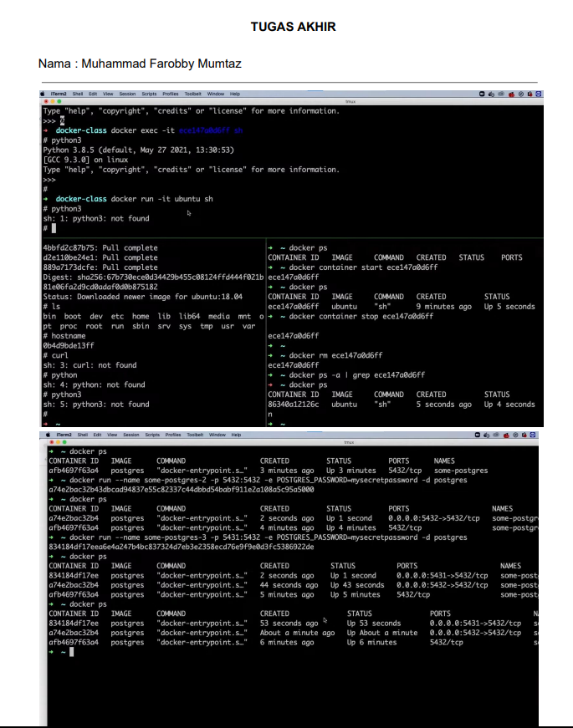Screen dimensions: 573x728
Task: Click the '4 minutes ago' created value
Action: pyautogui.click(x=287, y=528)
